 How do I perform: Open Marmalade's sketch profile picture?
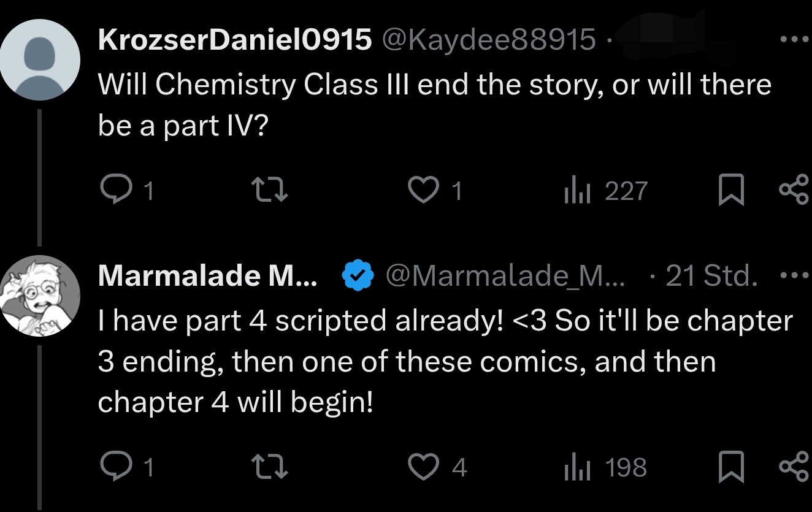coord(40,296)
